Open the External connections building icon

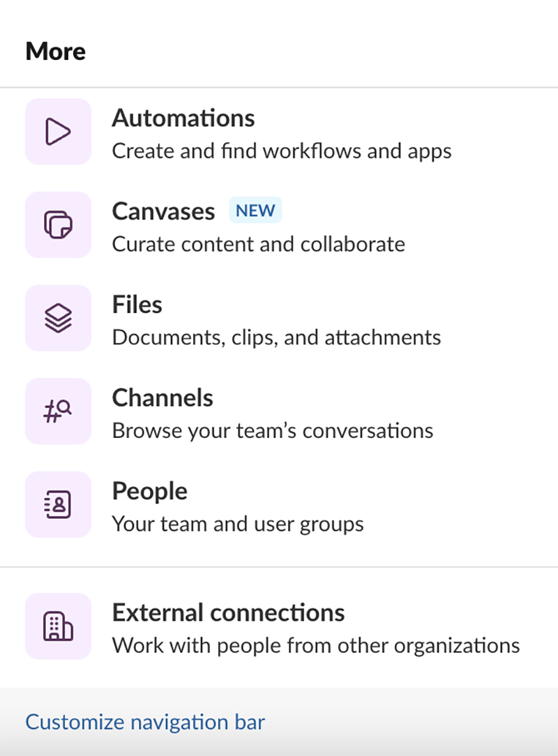pos(58,626)
